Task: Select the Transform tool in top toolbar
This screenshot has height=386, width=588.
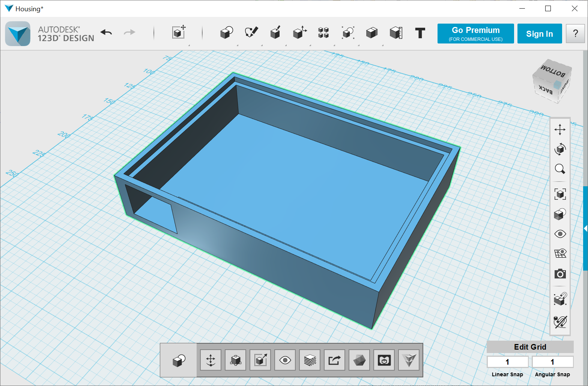Action: point(179,32)
